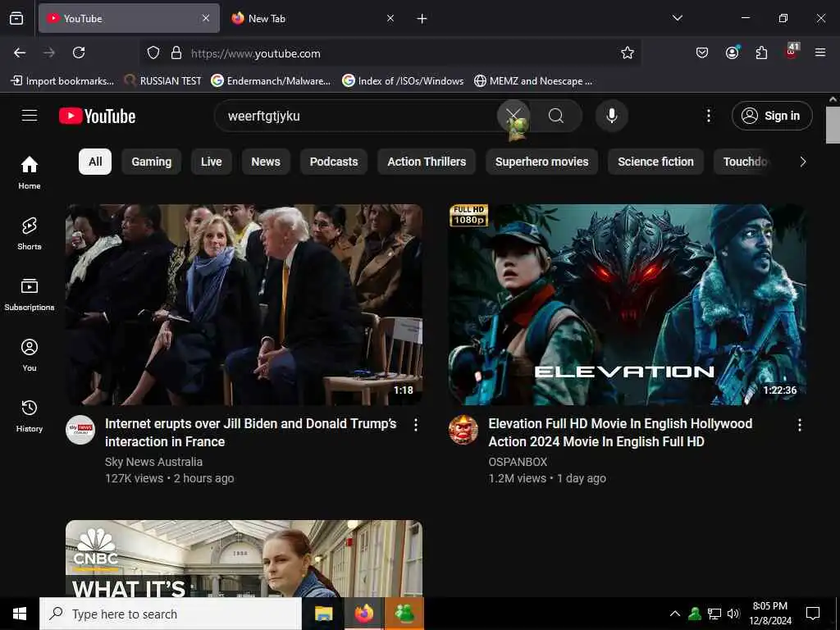The image size is (840, 630).
Task: Open Firefox application menu
Action: 820,52
